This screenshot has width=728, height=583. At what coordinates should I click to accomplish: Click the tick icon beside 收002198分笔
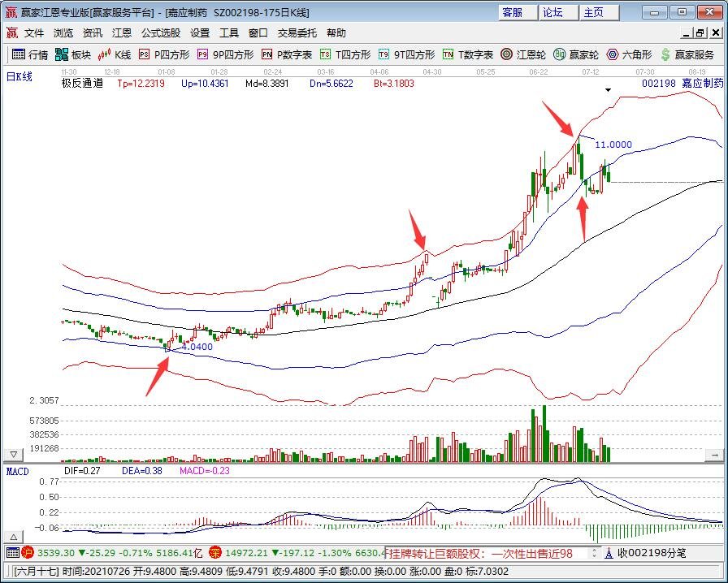[x=609, y=553]
